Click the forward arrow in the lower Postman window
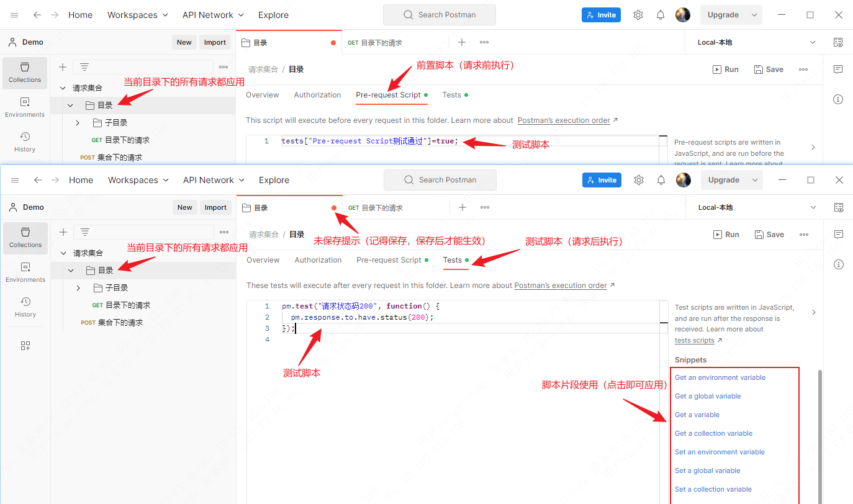Viewport: 853px width, 504px height. 56,180
